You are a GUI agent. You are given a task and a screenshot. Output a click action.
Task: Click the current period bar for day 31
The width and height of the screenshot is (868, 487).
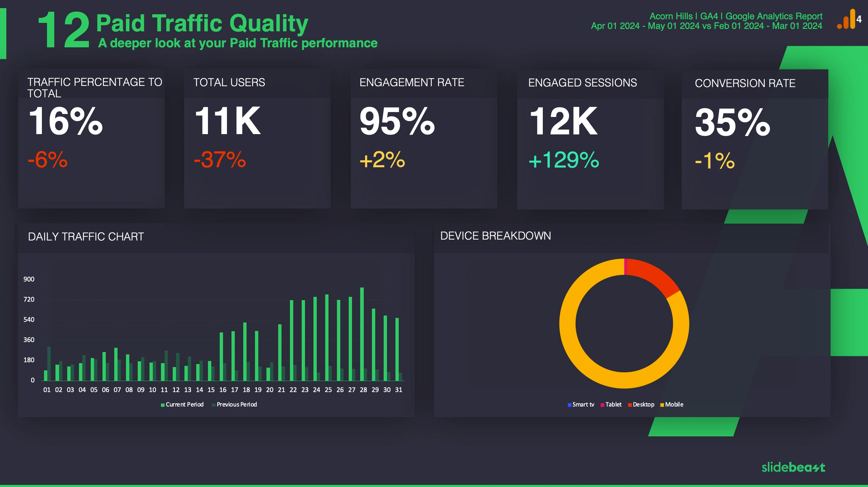pyautogui.click(x=397, y=350)
